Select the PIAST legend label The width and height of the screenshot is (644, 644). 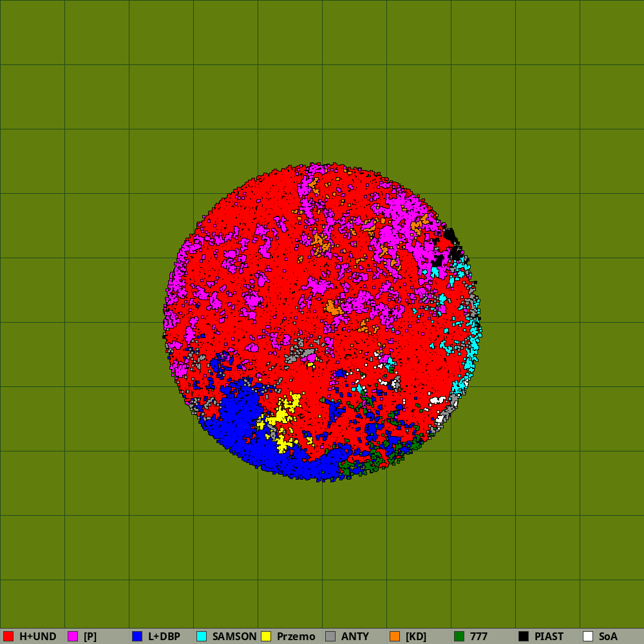click(549, 636)
